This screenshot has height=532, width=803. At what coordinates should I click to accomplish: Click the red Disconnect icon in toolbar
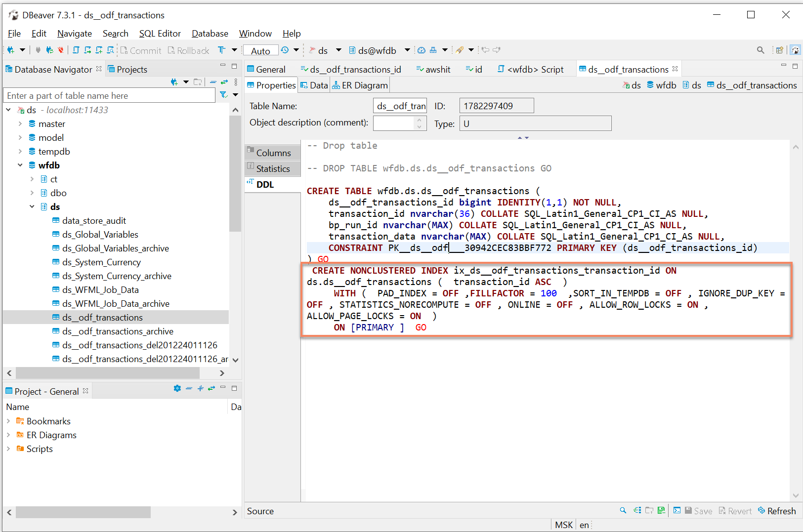tap(61, 50)
